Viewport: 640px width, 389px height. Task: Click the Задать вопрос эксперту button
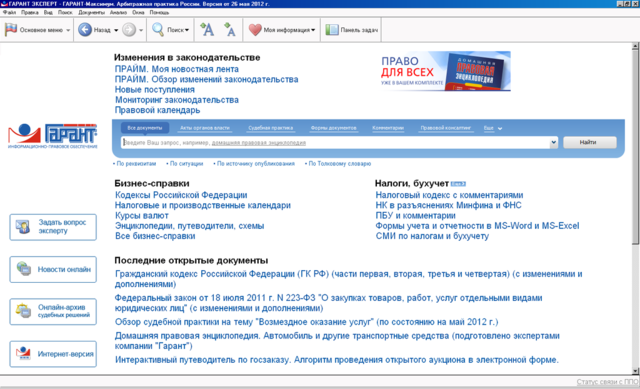[x=53, y=227]
